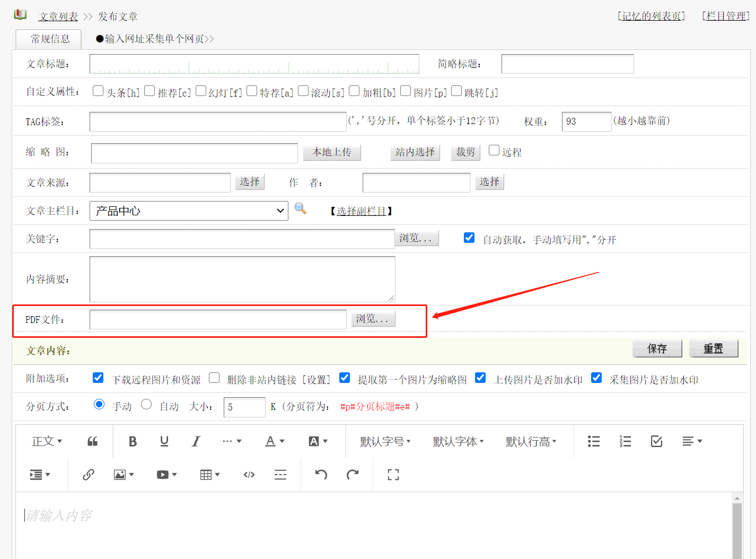Insert a blockquote with quote icon
The height and width of the screenshot is (559, 756).
coord(92,441)
